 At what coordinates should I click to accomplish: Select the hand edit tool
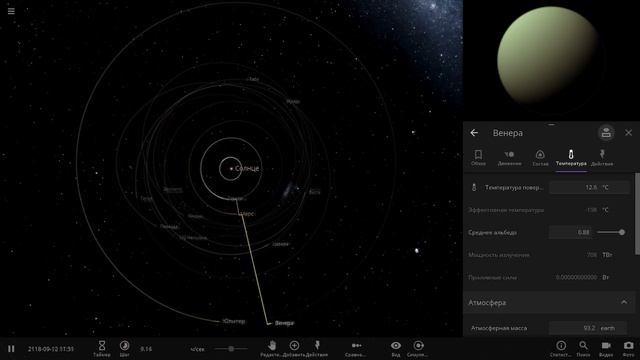point(272,349)
